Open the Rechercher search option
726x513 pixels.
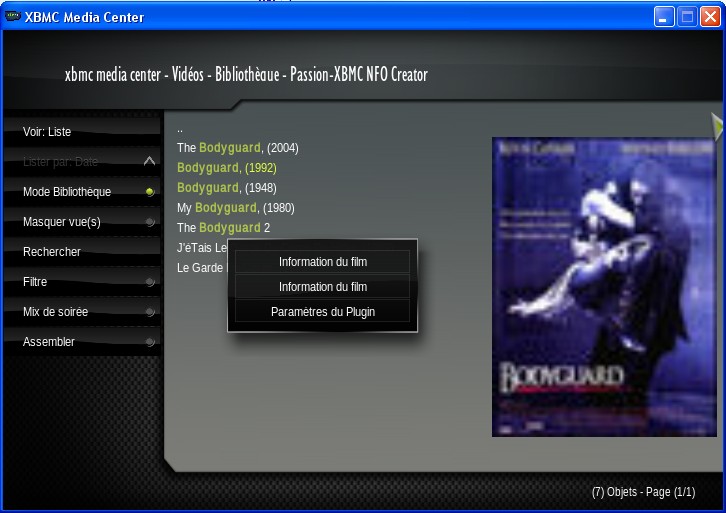click(x=52, y=252)
